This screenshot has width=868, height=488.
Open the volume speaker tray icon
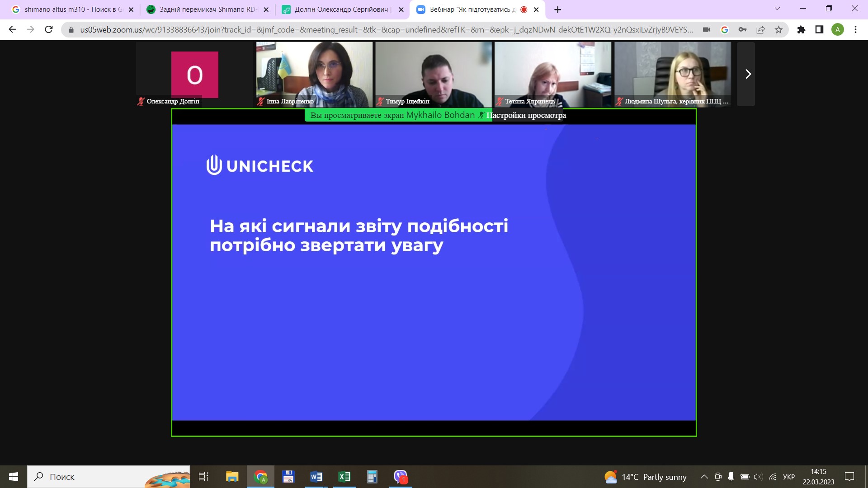tap(759, 477)
